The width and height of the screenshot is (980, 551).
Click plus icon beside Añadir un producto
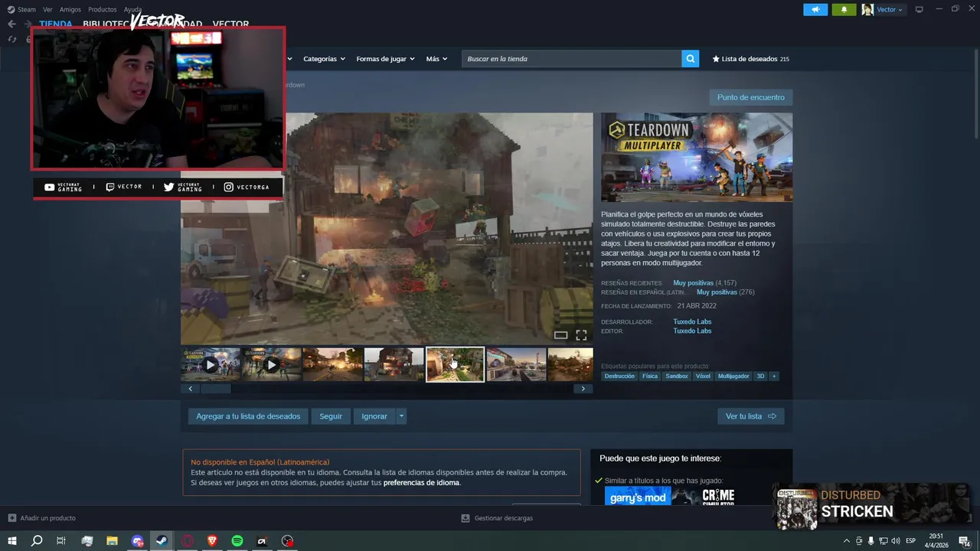[x=11, y=518]
